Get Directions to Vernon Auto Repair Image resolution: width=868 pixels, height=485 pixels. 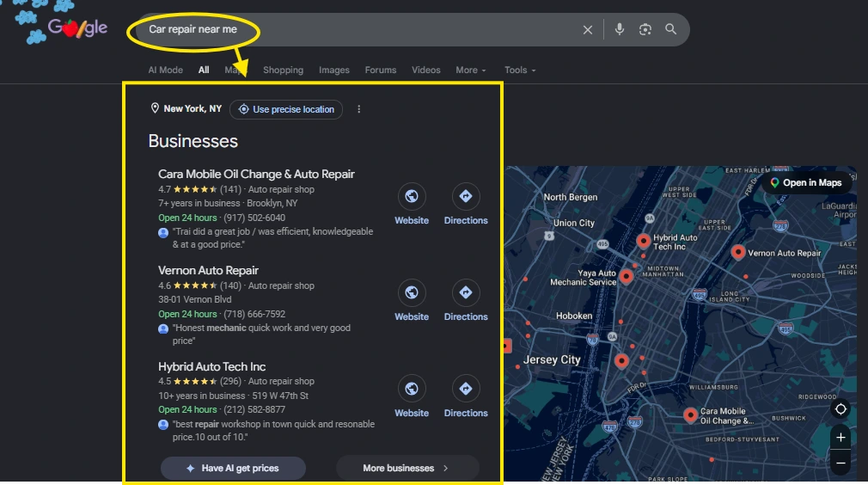466,292
